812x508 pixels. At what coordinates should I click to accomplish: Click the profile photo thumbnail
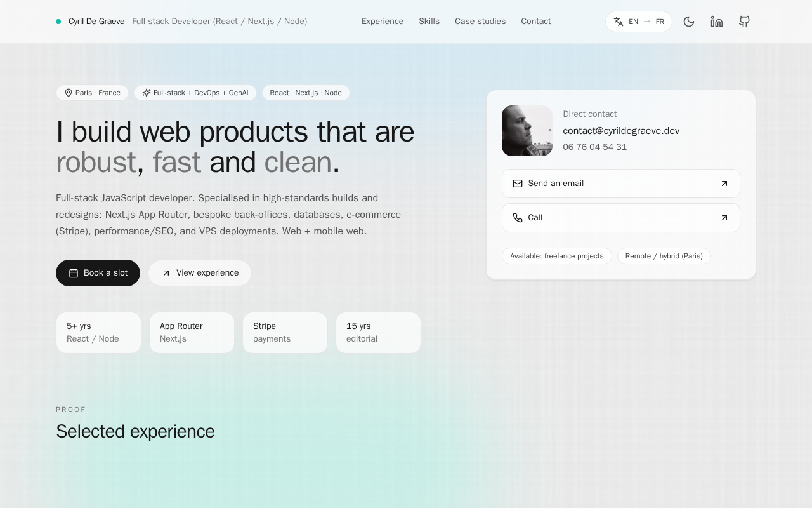(527, 131)
